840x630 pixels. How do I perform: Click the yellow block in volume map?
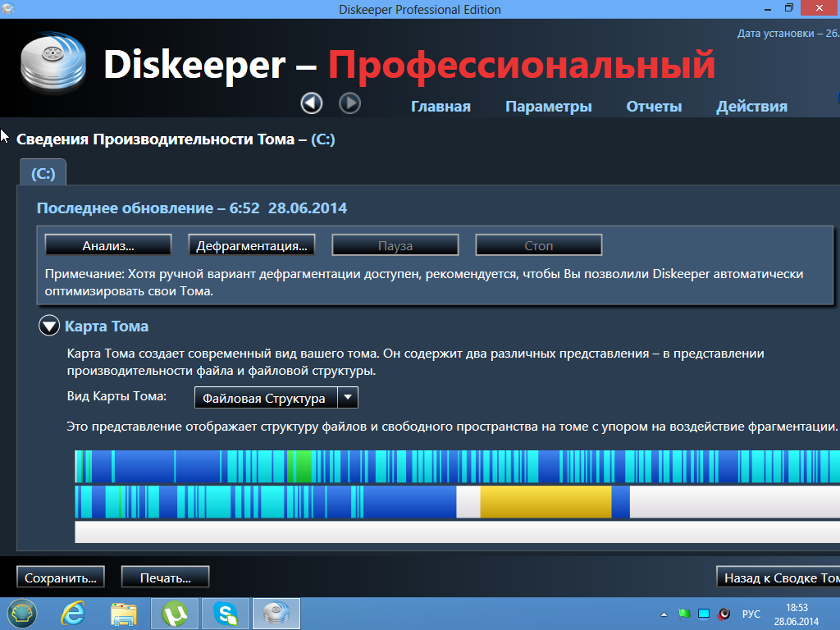coord(546,502)
